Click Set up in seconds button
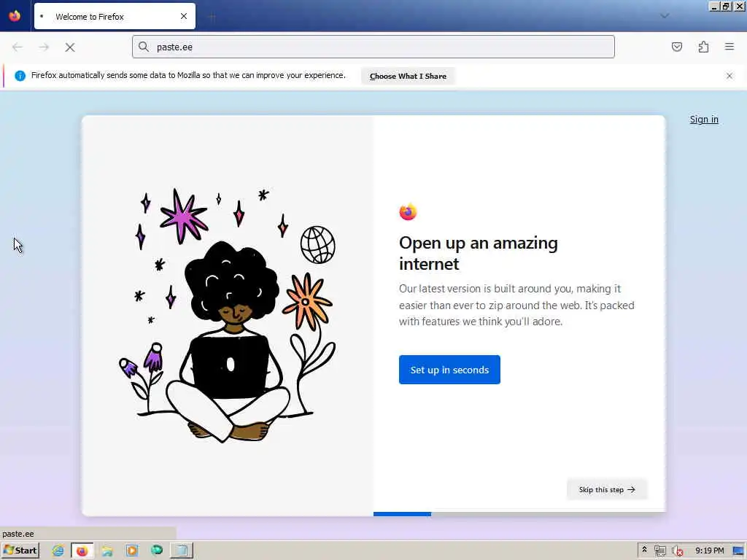747x560 pixels. pyautogui.click(x=449, y=370)
